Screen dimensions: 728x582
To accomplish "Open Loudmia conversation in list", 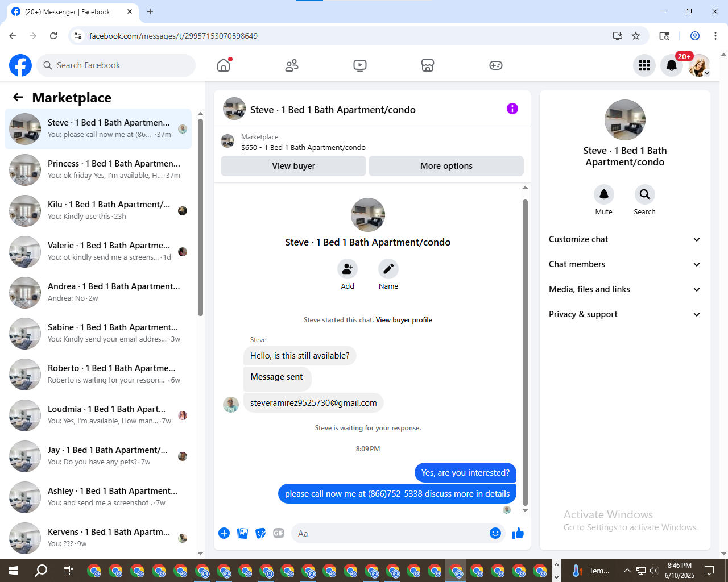I will coord(98,415).
